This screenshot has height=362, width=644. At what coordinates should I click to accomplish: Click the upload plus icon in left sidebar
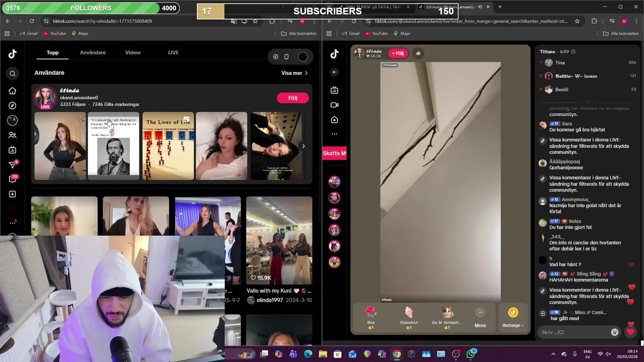coord(13,194)
